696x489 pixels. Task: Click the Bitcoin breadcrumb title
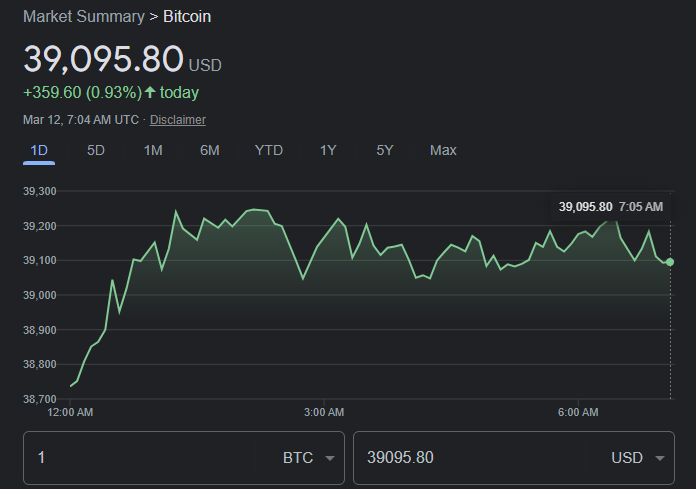tap(187, 16)
